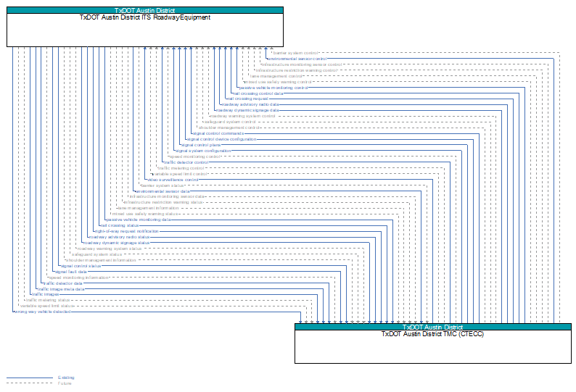Select the 'lane management control' label

pyautogui.click(x=276, y=76)
